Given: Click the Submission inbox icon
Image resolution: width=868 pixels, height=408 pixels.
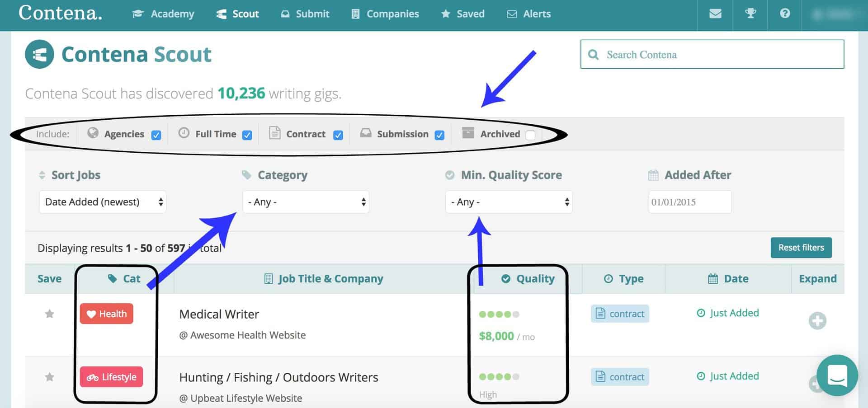Looking at the screenshot, I should pyautogui.click(x=366, y=133).
